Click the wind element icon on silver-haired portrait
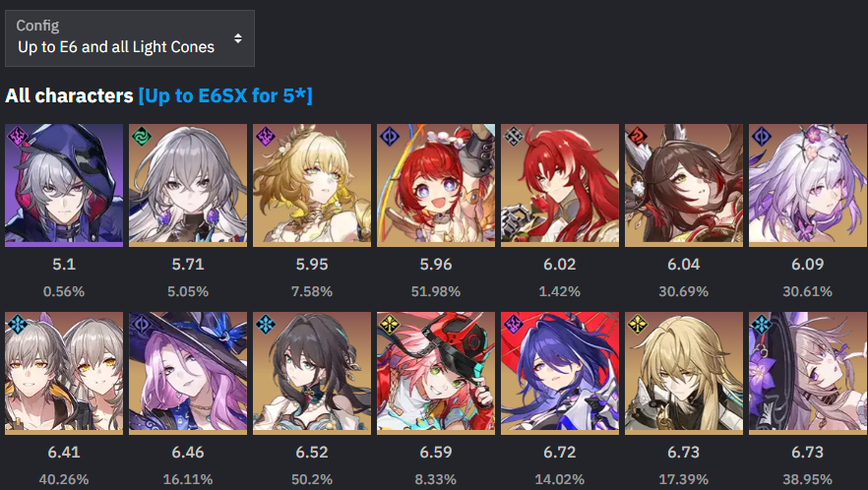The height and width of the screenshot is (490, 868). [141, 136]
